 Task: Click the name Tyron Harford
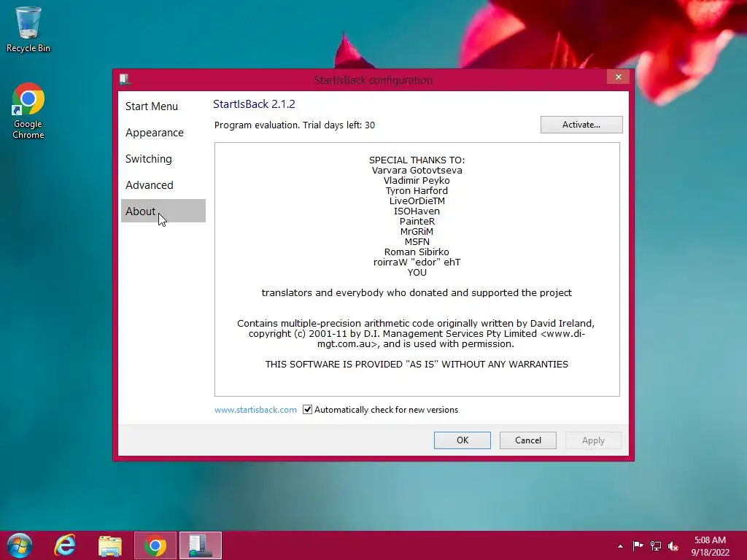(x=417, y=190)
